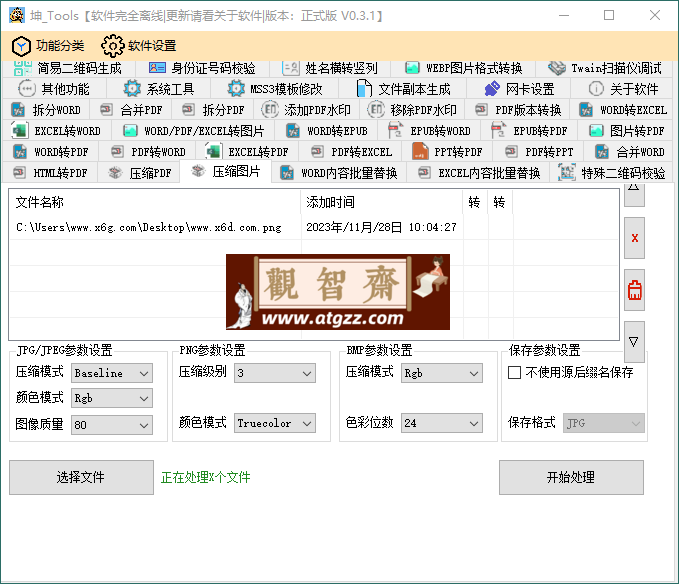Click the EPUB转WORD icon

395,130
